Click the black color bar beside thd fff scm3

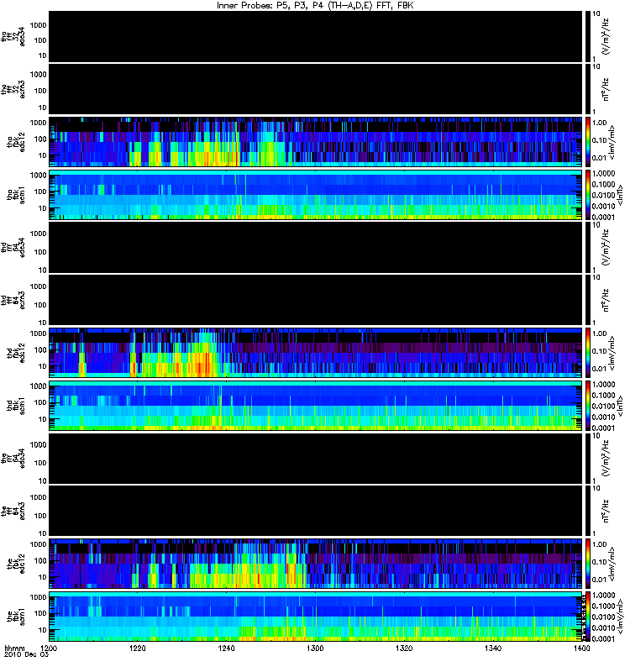click(588, 300)
